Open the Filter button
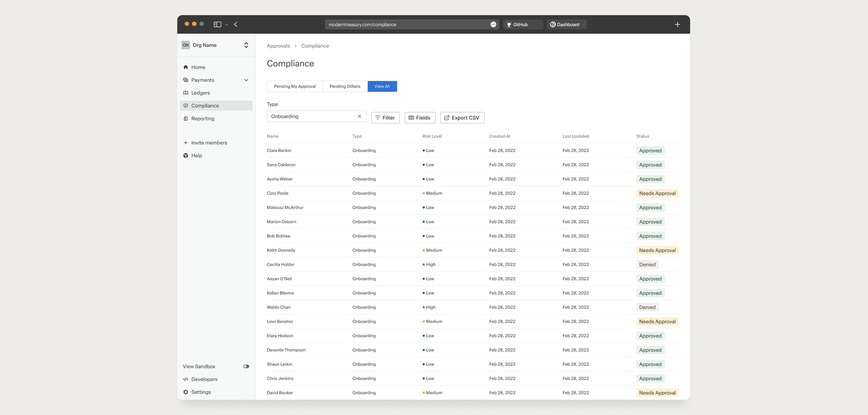The width and height of the screenshot is (868, 415). (x=385, y=118)
